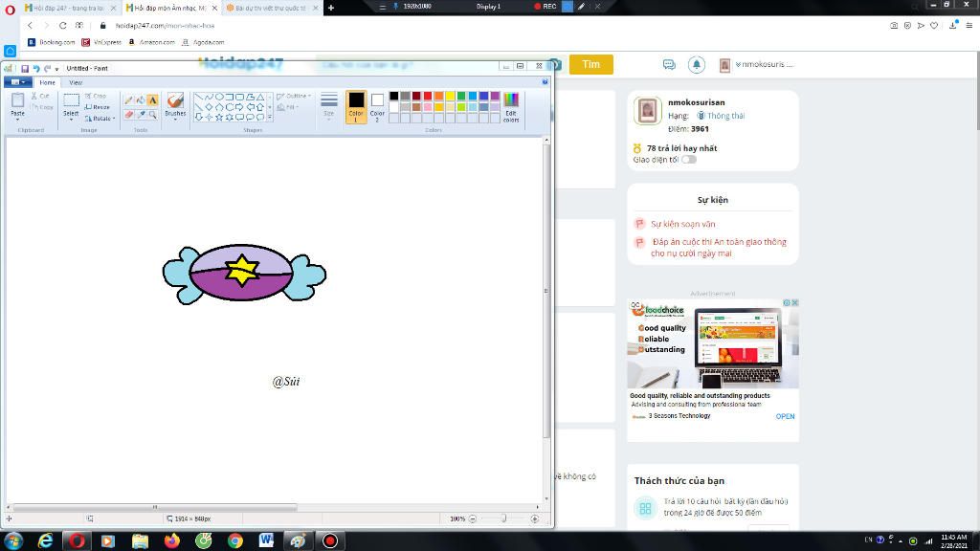Click the Opera heart bookmark icon
Screen dimensions: 980x551
tap(934, 26)
